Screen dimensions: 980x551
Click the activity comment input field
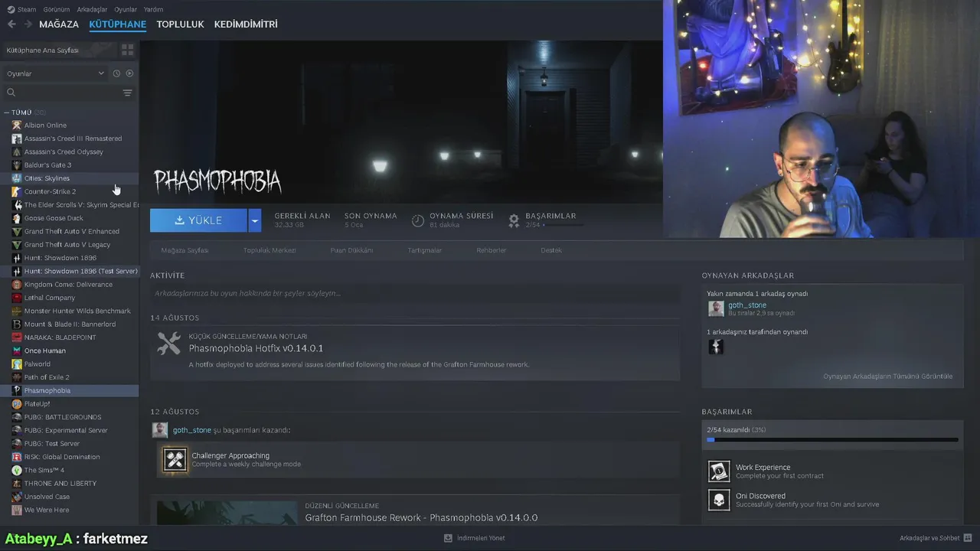(414, 293)
